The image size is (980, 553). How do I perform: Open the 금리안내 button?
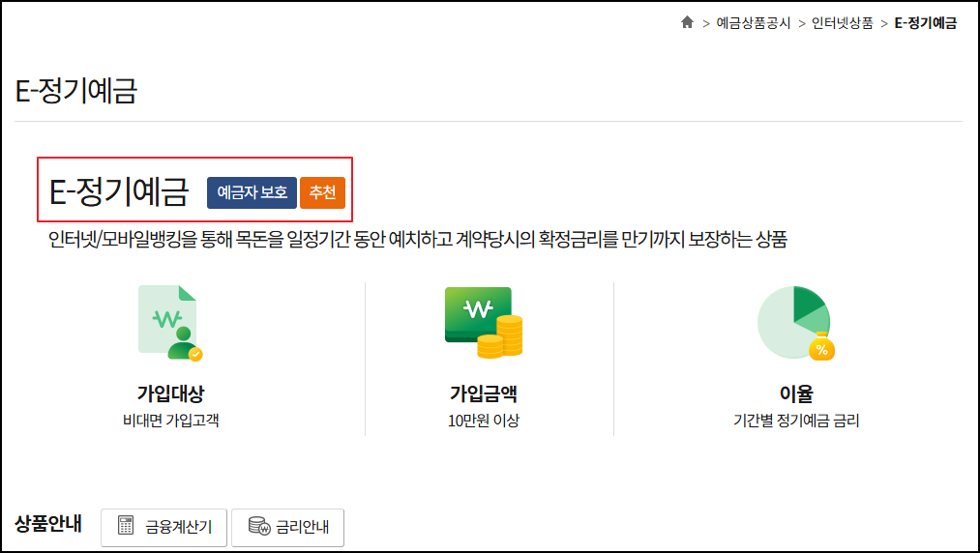click(x=287, y=528)
